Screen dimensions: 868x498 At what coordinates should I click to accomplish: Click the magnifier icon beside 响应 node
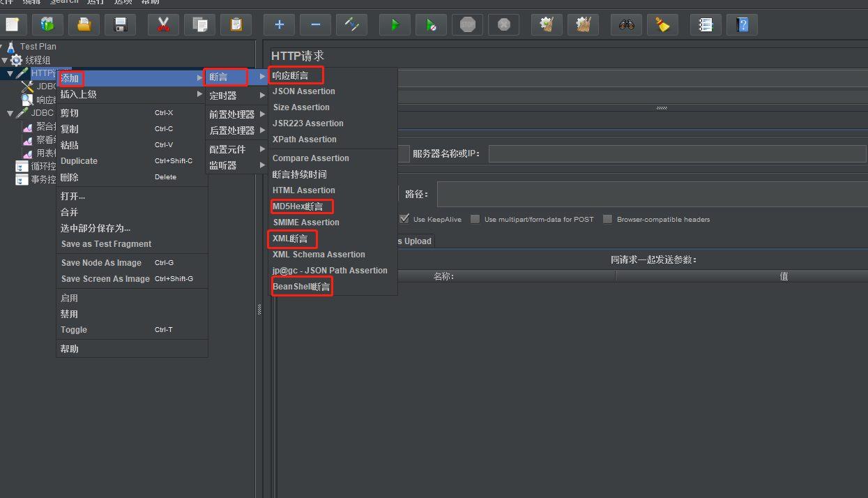(x=28, y=100)
